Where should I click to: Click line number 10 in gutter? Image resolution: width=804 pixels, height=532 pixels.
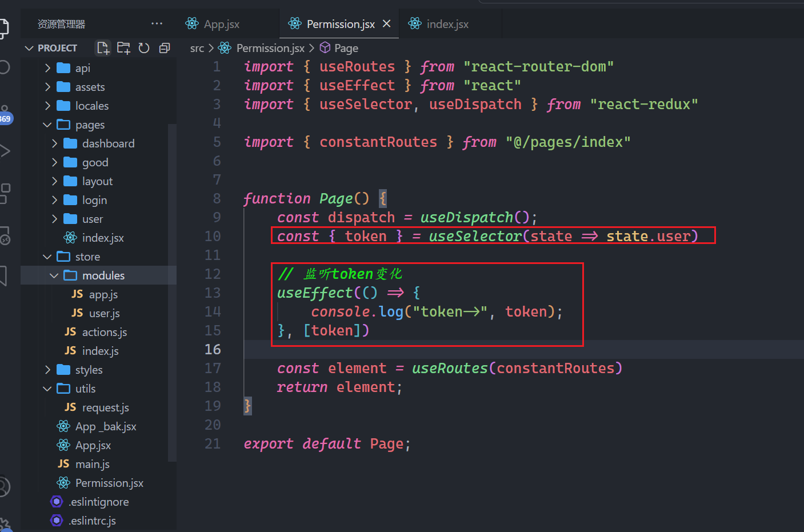coord(213,236)
